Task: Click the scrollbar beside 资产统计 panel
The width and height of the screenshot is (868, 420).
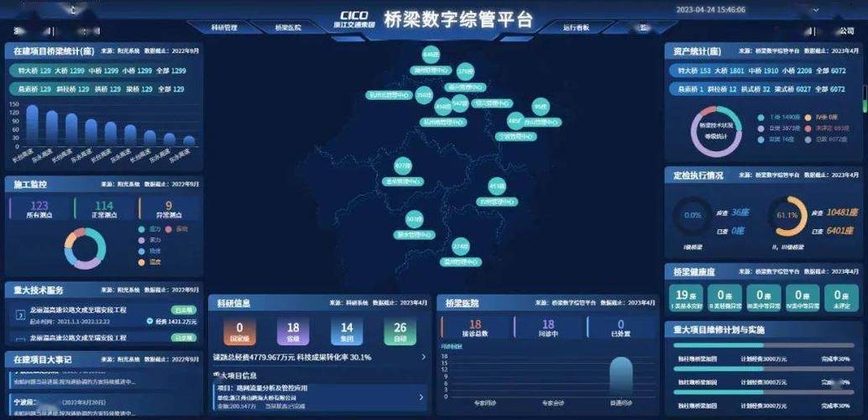Action: 865,100
